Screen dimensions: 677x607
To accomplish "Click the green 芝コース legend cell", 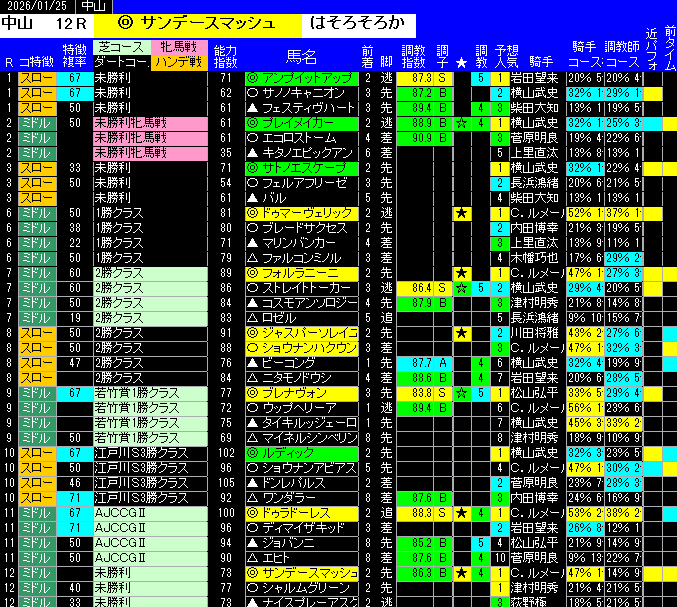I will (121, 47).
